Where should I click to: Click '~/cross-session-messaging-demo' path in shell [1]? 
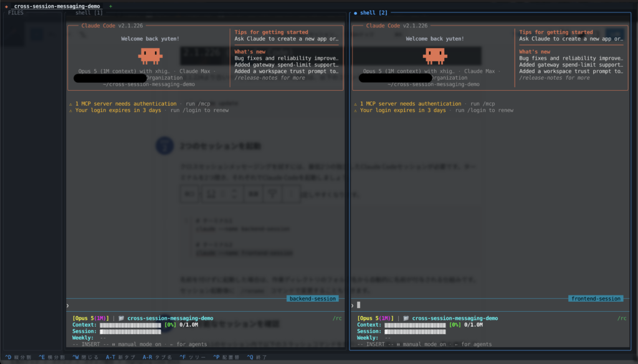pyautogui.click(x=148, y=84)
